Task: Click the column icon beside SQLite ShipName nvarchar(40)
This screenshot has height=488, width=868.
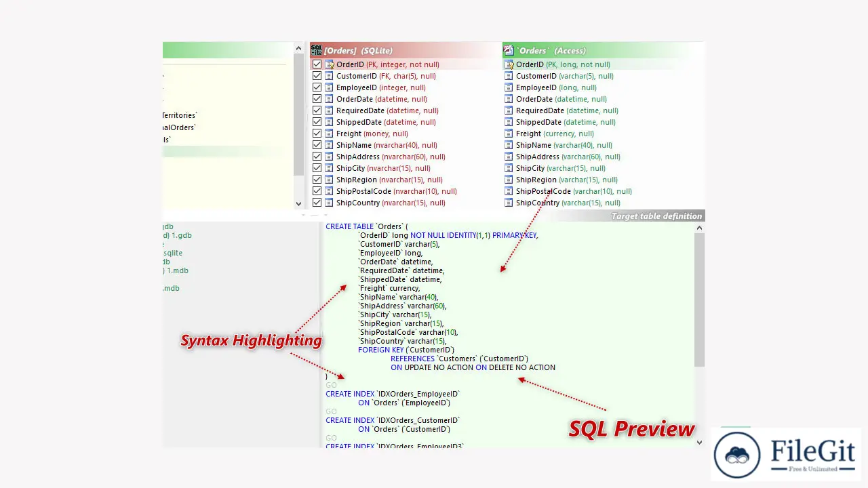Action: (x=330, y=145)
